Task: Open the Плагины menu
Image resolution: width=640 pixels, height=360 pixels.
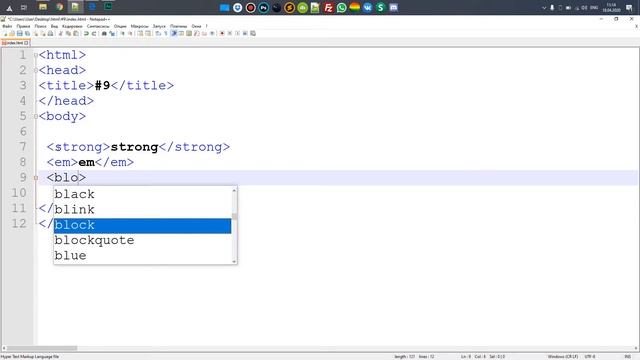Action: click(x=178, y=26)
